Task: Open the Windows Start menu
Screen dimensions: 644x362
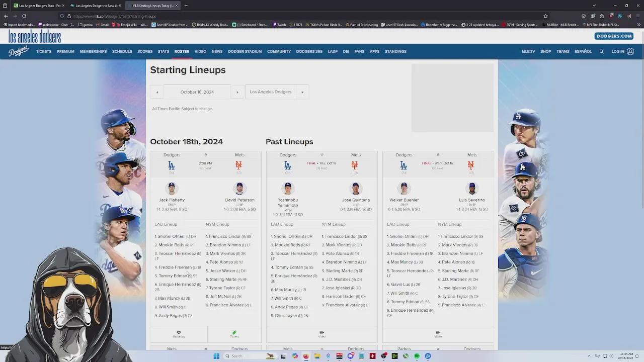Action: pos(216,356)
